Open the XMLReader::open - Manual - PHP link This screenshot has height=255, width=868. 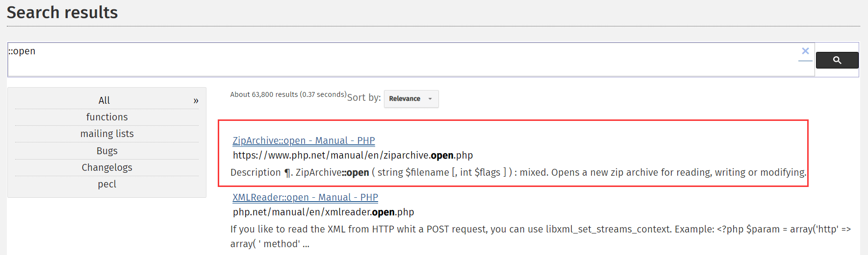305,198
